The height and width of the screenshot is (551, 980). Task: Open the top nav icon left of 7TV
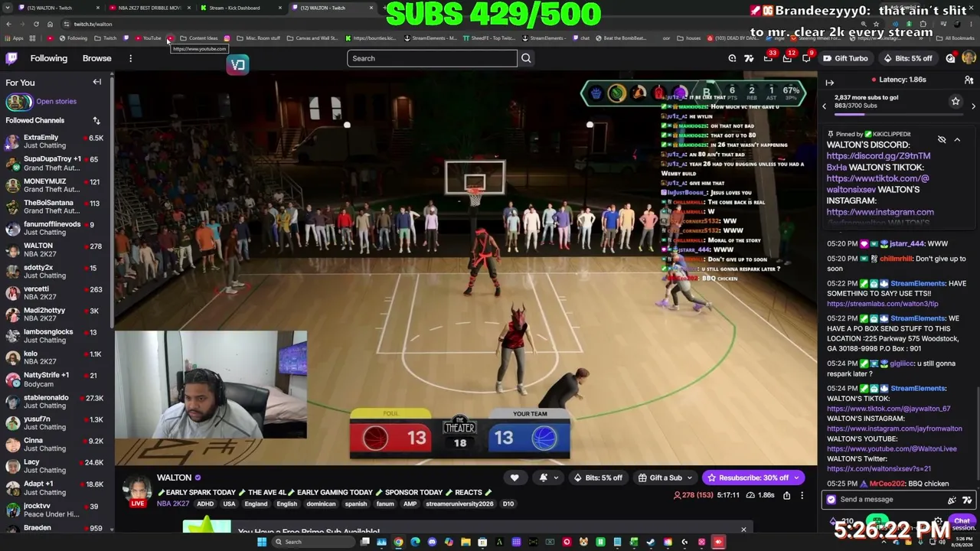tap(732, 58)
